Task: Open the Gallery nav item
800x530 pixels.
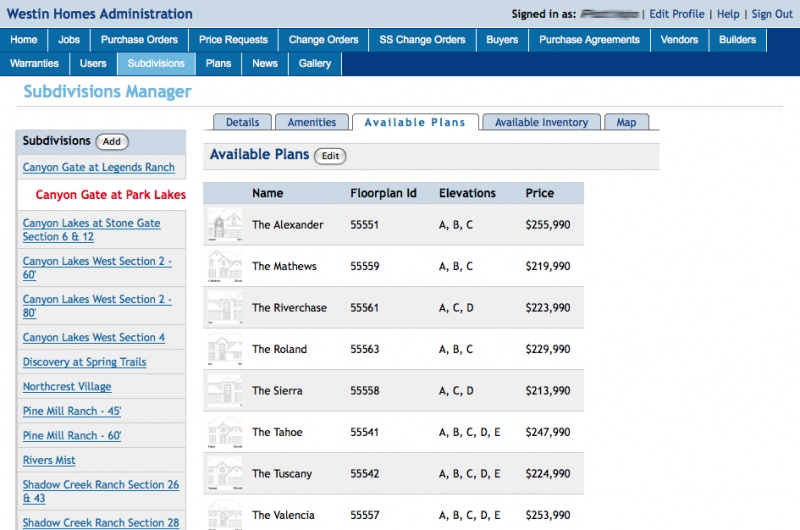Action: pyautogui.click(x=315, y=64)
